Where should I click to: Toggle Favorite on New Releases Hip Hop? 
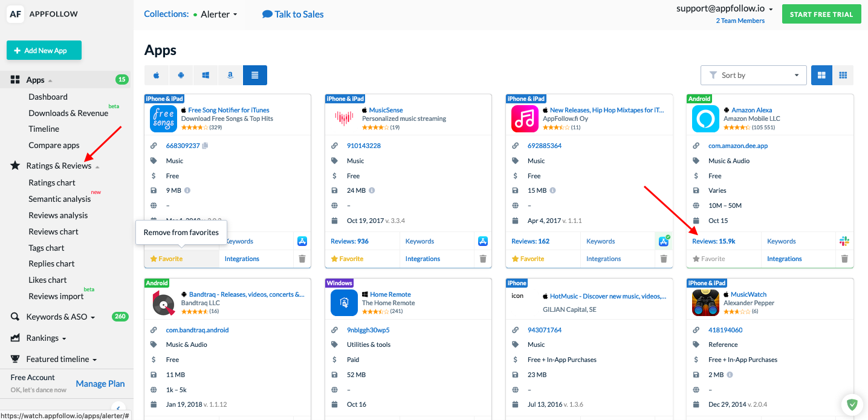(528, 259)
